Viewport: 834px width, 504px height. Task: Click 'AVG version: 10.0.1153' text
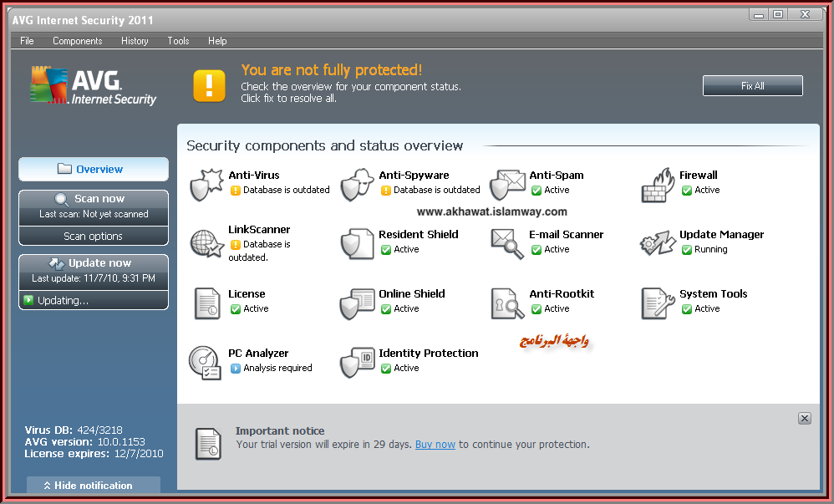84,442
